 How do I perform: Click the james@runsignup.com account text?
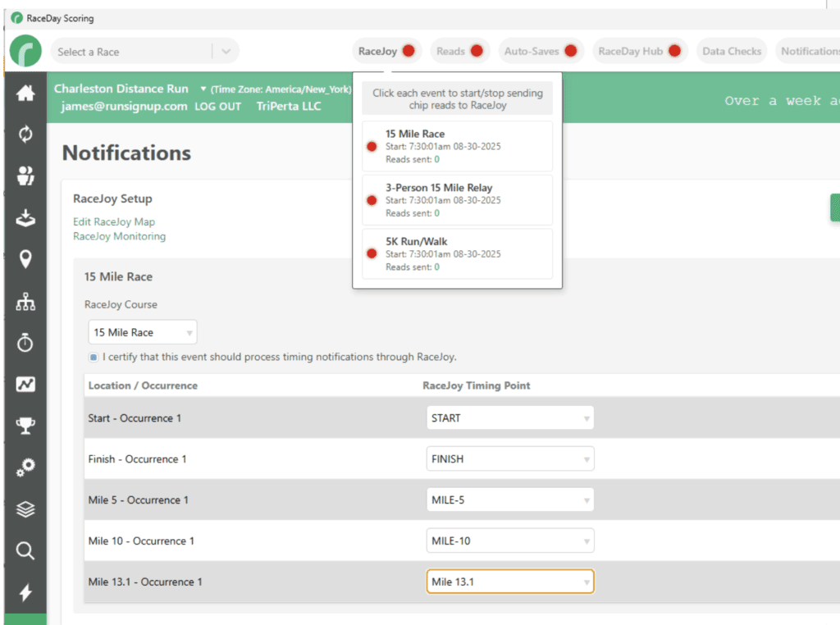tap(125, 106)
